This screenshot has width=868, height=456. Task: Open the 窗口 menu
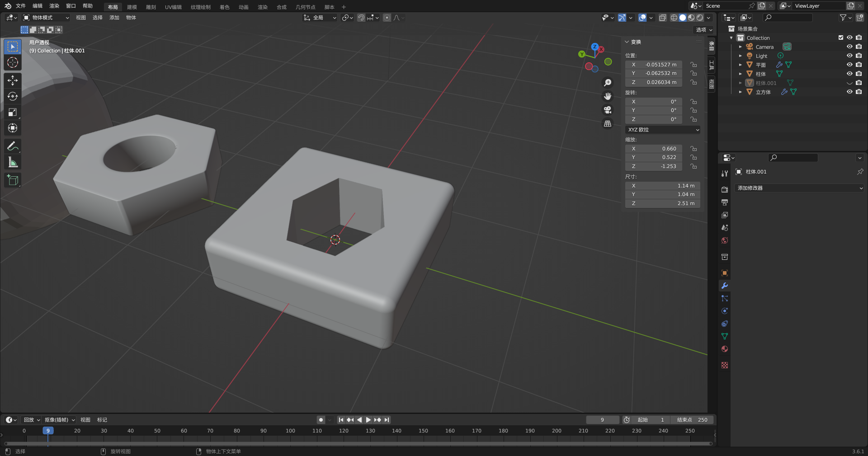coord(71,6)
